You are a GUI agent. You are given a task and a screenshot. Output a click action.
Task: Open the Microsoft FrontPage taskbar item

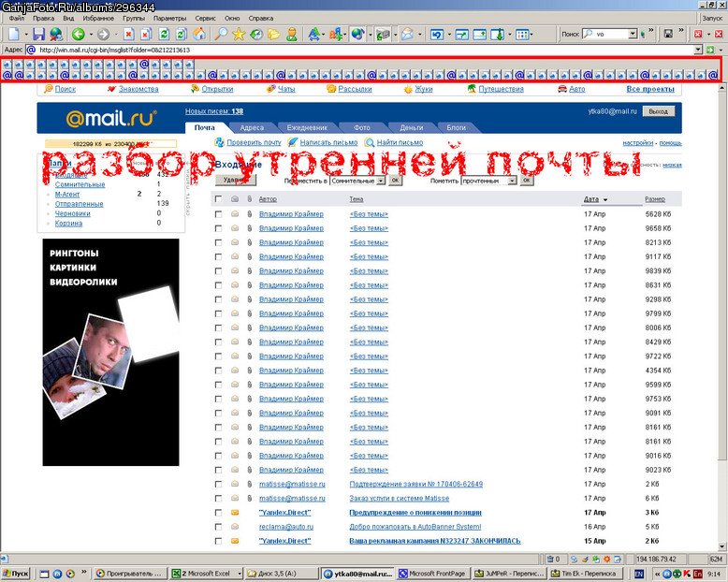433,574
